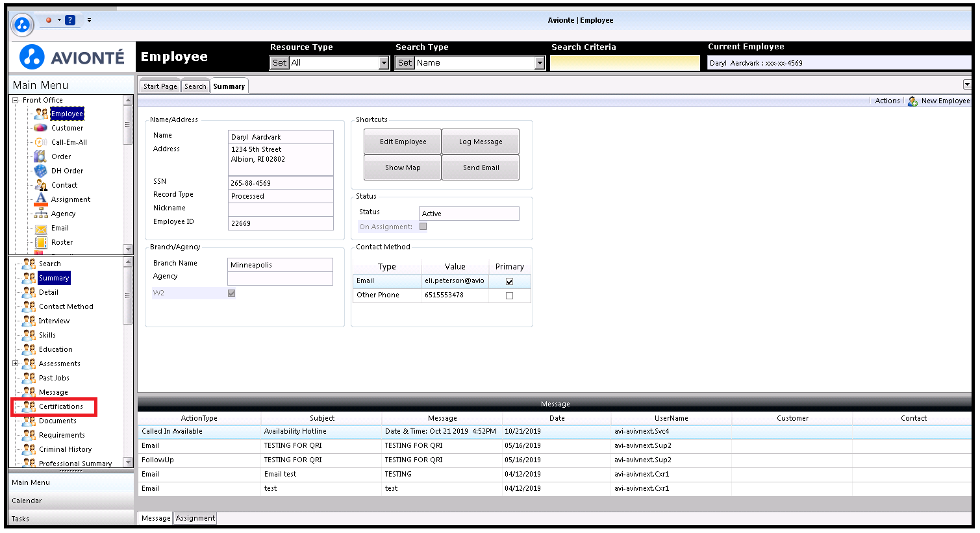Open Certifications in the employee submenu

(61, 406)
